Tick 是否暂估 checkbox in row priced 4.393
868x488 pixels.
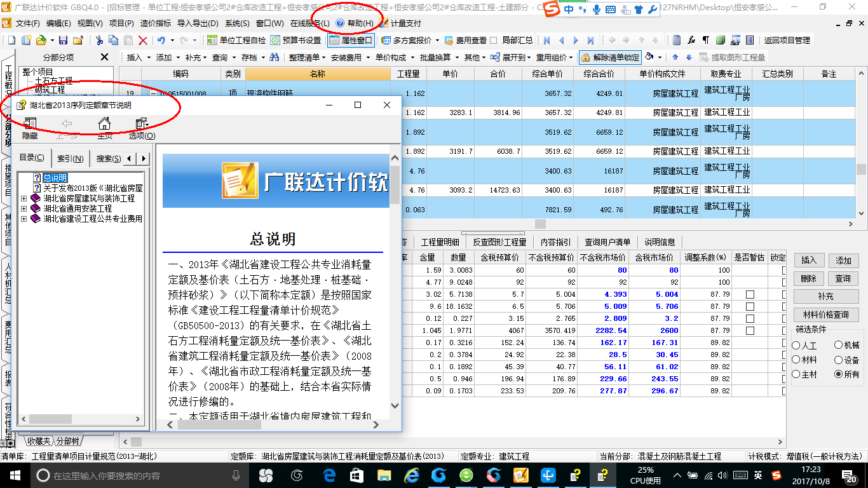pyautogui.click(x=750, y=294)
